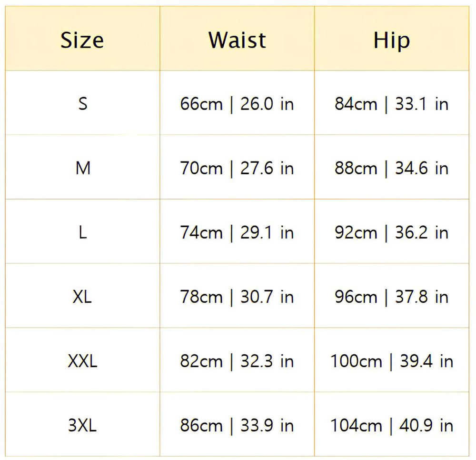Click the 92cm hip measurement cell
The image size is (476, 460).
391,232
